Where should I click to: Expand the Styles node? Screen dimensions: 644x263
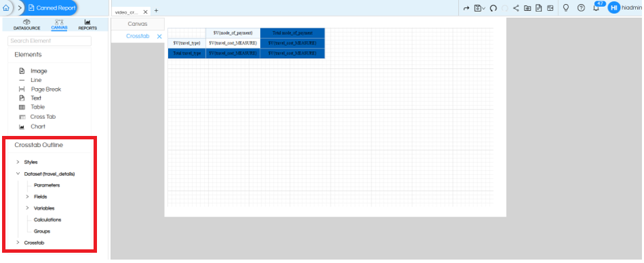click(x=18, y=162)
